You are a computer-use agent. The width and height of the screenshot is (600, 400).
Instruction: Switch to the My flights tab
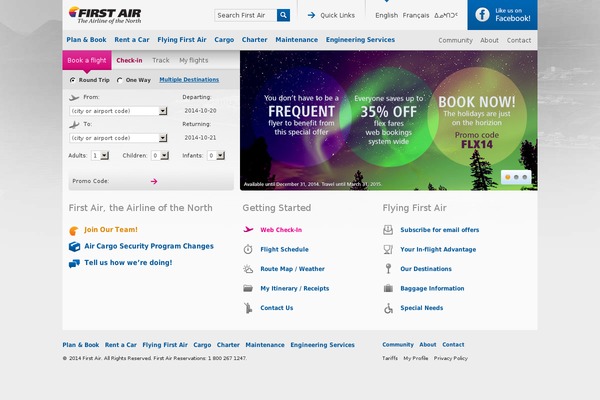tap(194, 60)
